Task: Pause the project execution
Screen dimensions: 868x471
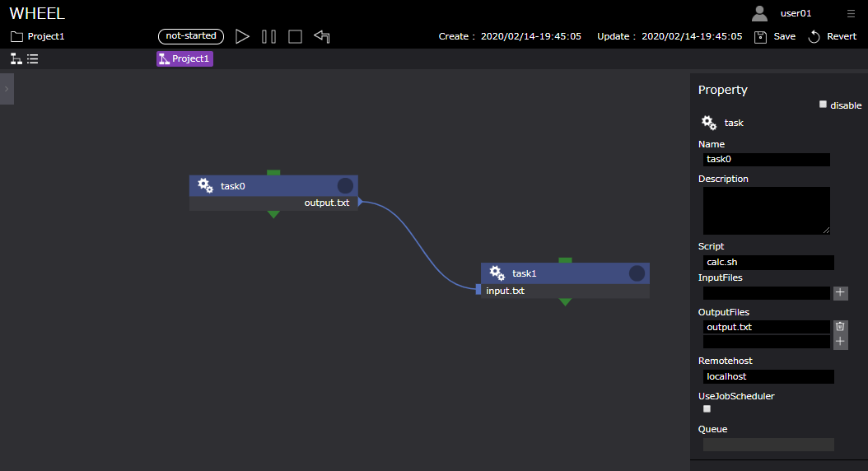Action: (268, 36)
